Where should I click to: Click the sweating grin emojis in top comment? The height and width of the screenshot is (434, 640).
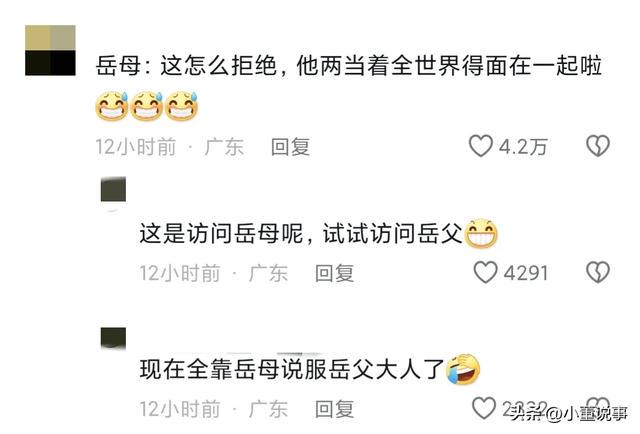[x=147, y=106]
